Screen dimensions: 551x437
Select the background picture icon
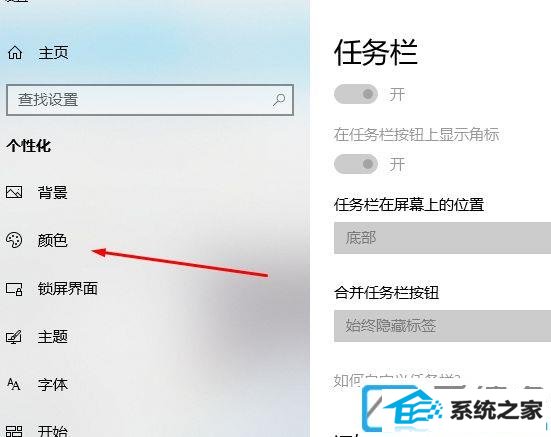pyautogui.click(x=14, y=192)
